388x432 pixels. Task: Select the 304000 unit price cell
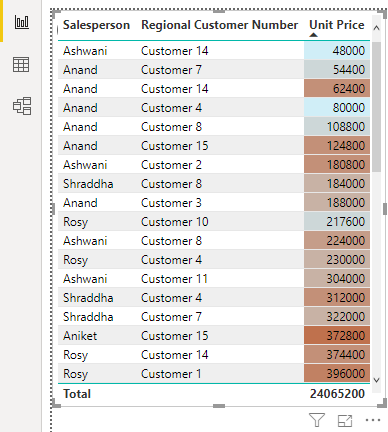point(337,279)
